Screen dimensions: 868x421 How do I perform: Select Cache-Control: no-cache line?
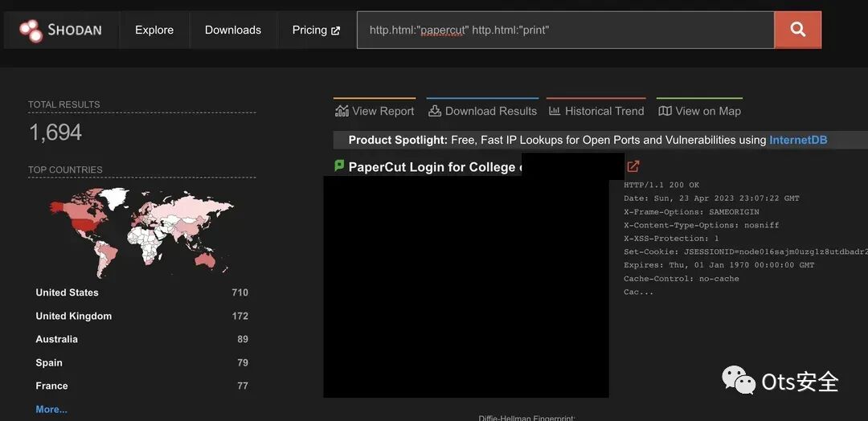[681, 279]
